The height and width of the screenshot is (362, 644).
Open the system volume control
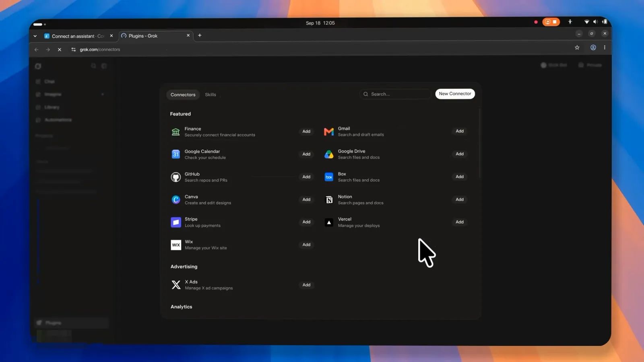tap(595, 22)
